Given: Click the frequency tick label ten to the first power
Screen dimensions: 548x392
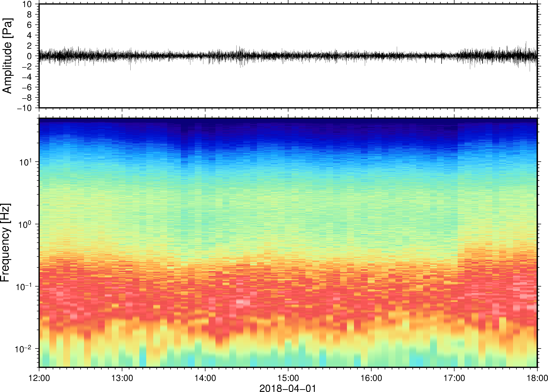Looking at the screenshot, I should click(x=25, y=162).
